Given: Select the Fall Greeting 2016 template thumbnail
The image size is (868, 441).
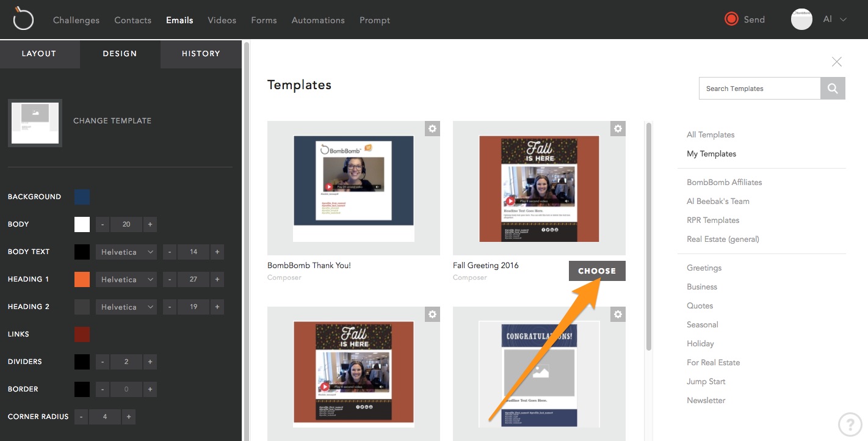Looking at the screenshot, I should click(x=539, y=188).
